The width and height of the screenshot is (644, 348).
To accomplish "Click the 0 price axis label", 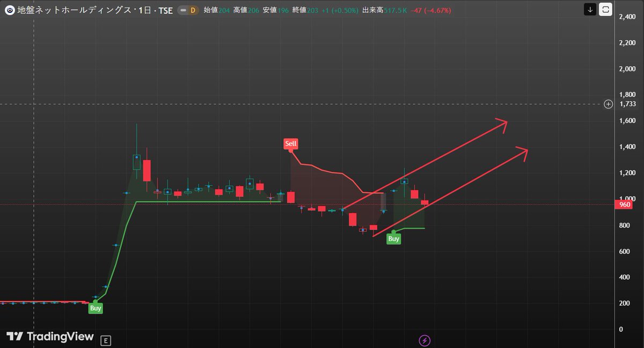I will click(x=621, y=329).
